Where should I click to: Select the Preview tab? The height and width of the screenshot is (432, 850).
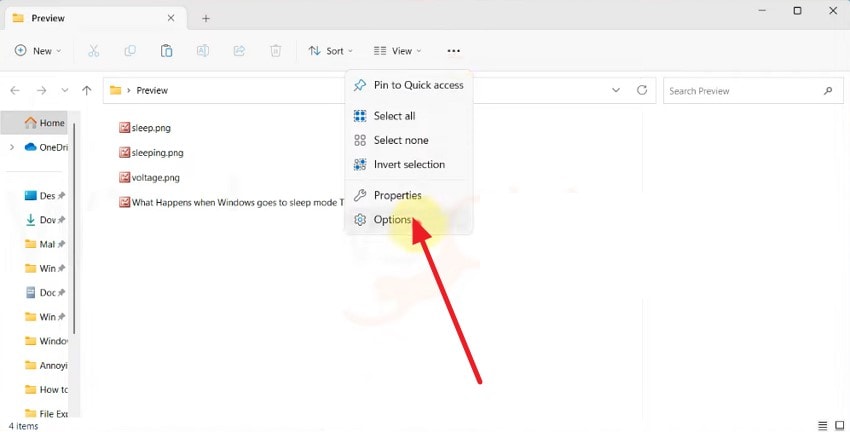click(x=95, y=18)
